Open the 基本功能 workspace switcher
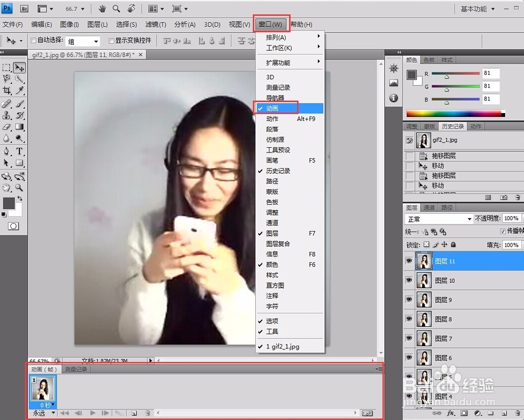The width and height of the screenshot is (524, 420). tap(477, 9)
